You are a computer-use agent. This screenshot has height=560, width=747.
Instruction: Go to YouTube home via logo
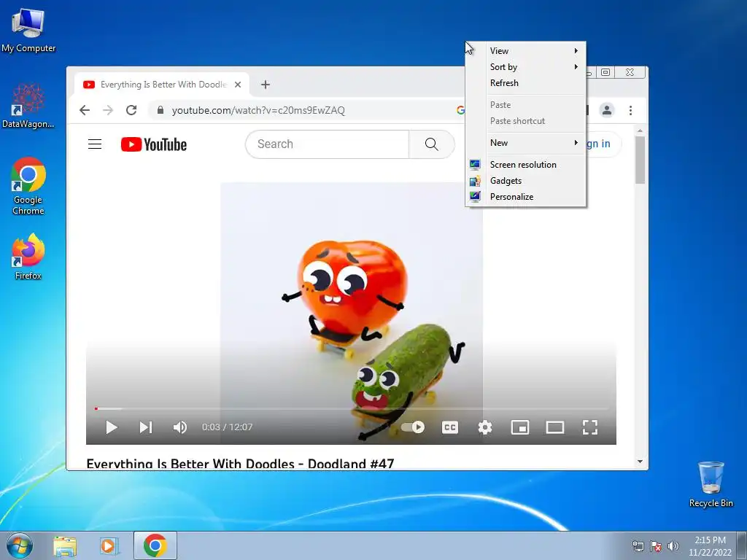[153, 144]
